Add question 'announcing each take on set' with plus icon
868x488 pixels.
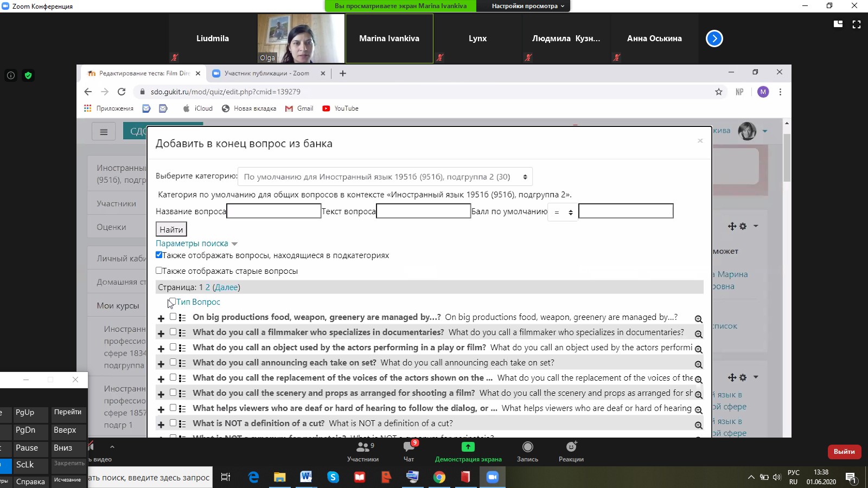click(161, 364)
